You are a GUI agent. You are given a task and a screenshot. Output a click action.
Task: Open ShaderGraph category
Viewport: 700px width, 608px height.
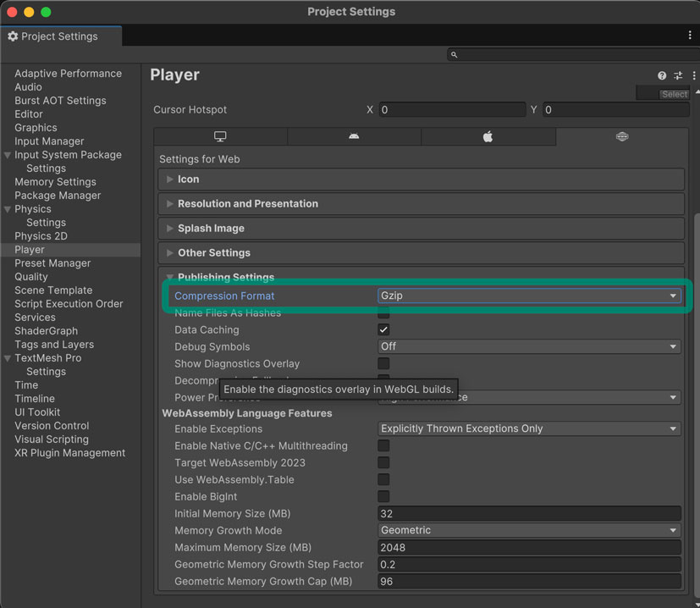click(46, 331)
